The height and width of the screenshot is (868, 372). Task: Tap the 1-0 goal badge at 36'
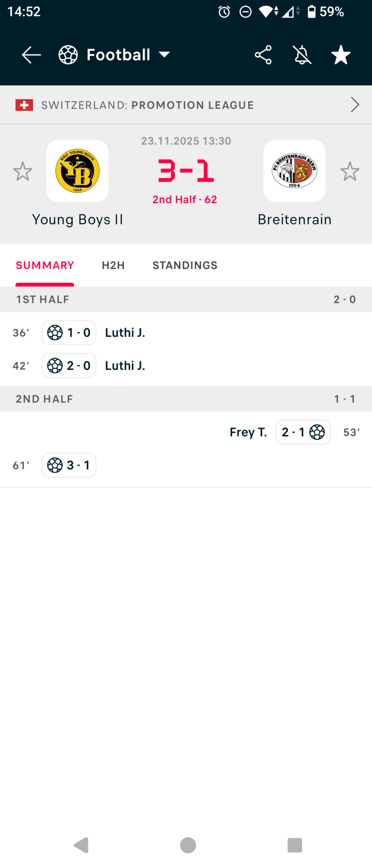69,332
